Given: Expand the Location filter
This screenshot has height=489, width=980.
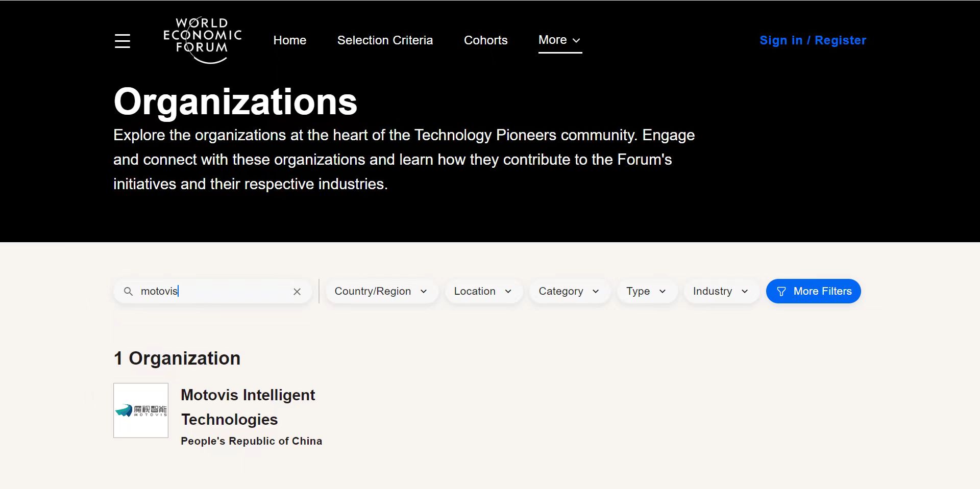Looking at the screenshot, I should (482, 291).
